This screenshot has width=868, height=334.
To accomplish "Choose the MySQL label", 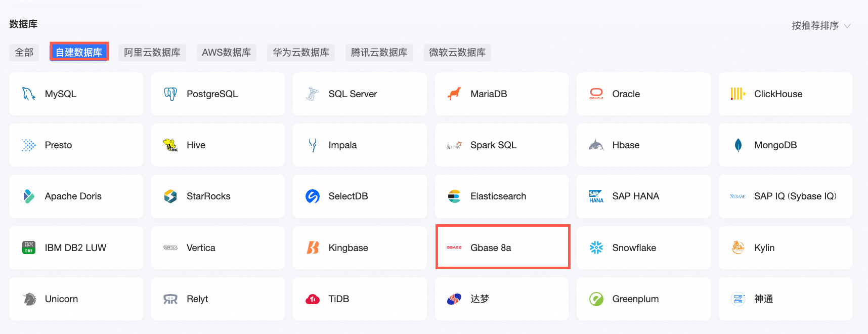I will pos(61,94).
